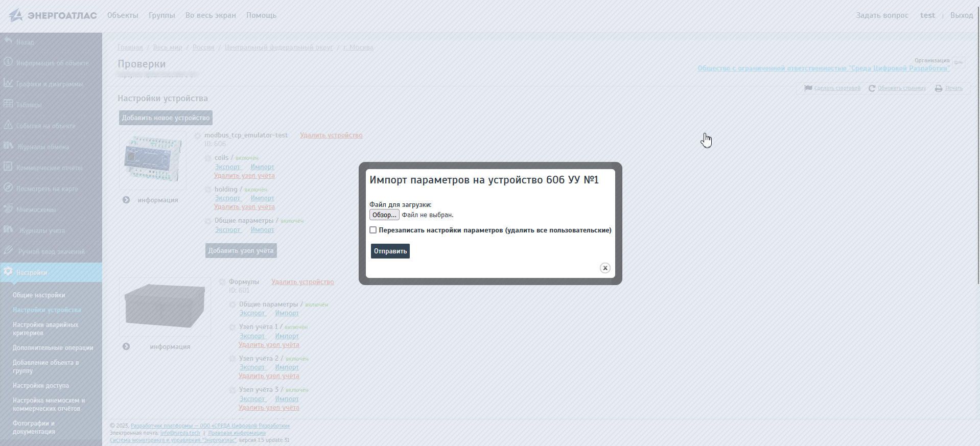
Task: Click the organization key icon
Action: (x=959, y=62)
